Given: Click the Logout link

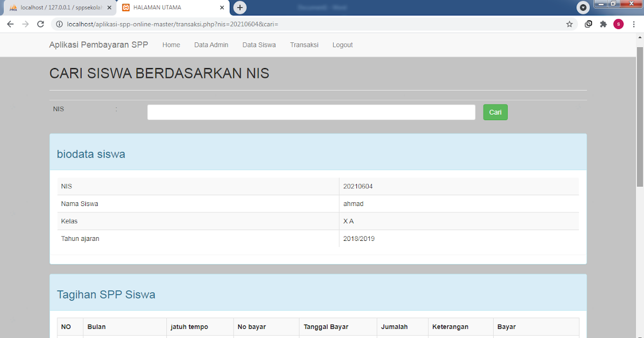Looking at the screenshot, I should tap(342, 45).
